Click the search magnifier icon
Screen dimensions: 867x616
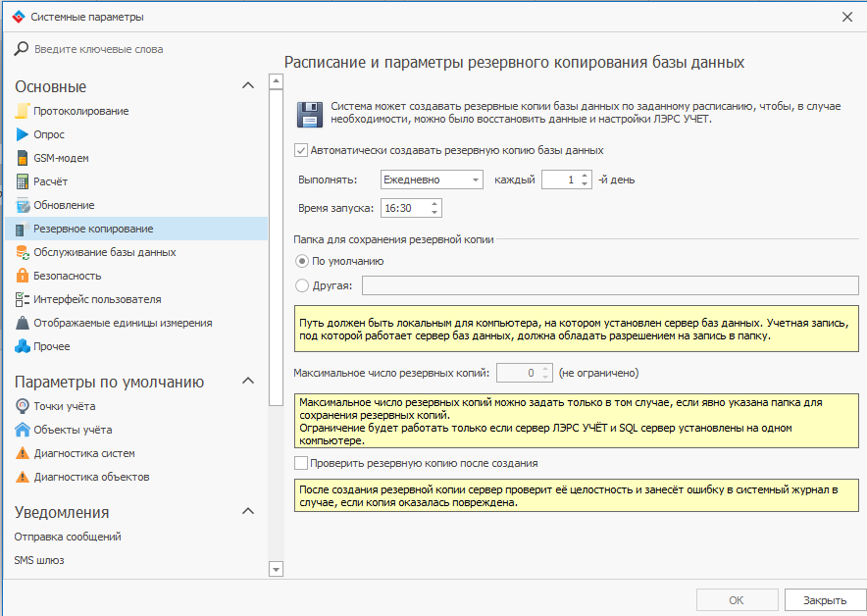[x=21, y=49]
